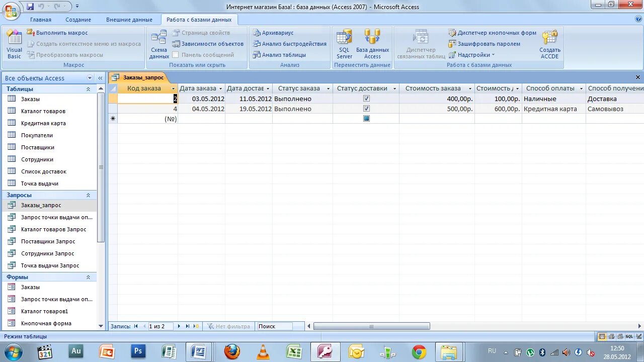Open the Внешние данные ribbon tab
The image size is (644, 362).
(x=129, y=20)
